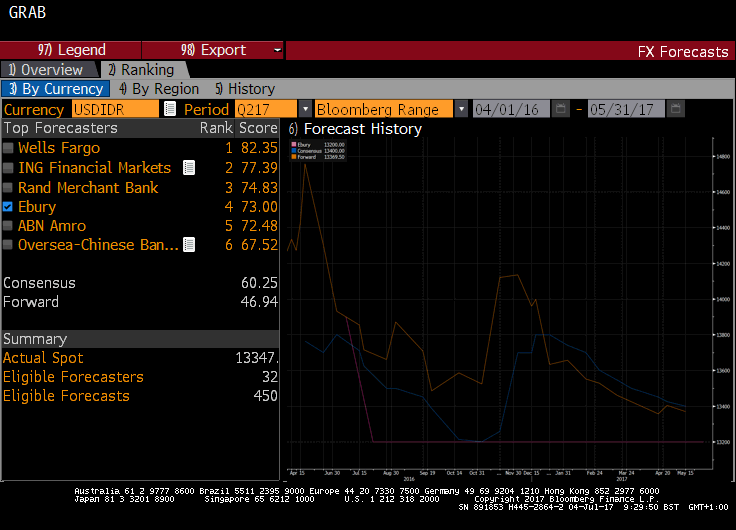Image resolution: width=736 pixels, height=530 pixels.
Task: Expand the Export dropdown arrow
Action: pos(277,50)
